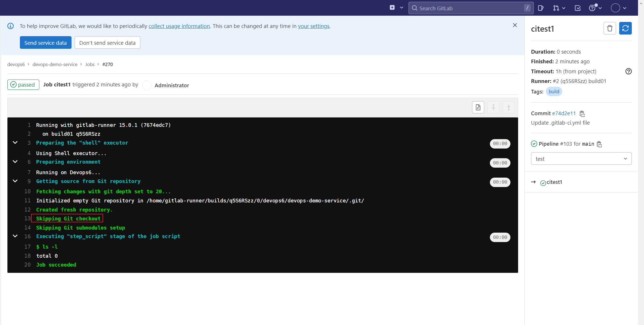The height and width of the screenshot is (325, 644).
Task: Open the to-do list icon
Action: (578, 8)
